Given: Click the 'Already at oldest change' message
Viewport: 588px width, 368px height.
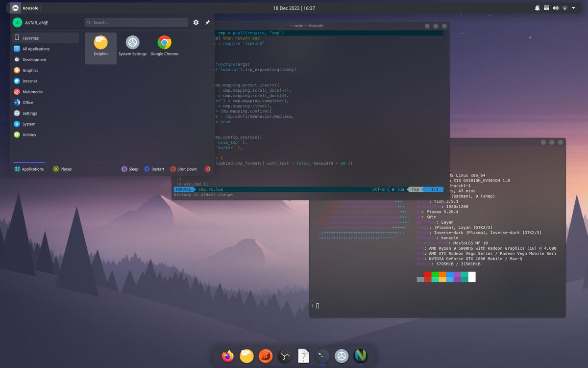Looking at the screenshot, I should 203,195.
